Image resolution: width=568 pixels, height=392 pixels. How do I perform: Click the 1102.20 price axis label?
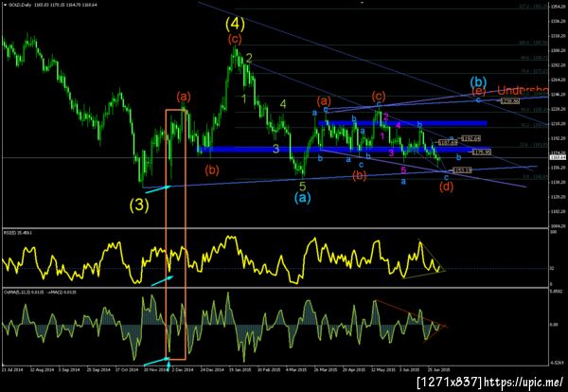[557, 211]
